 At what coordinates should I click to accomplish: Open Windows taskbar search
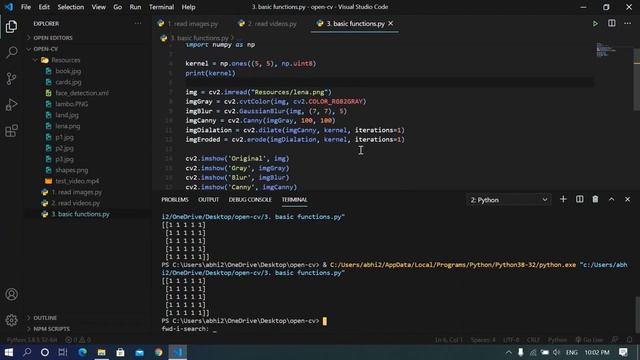tap(27, 352)
